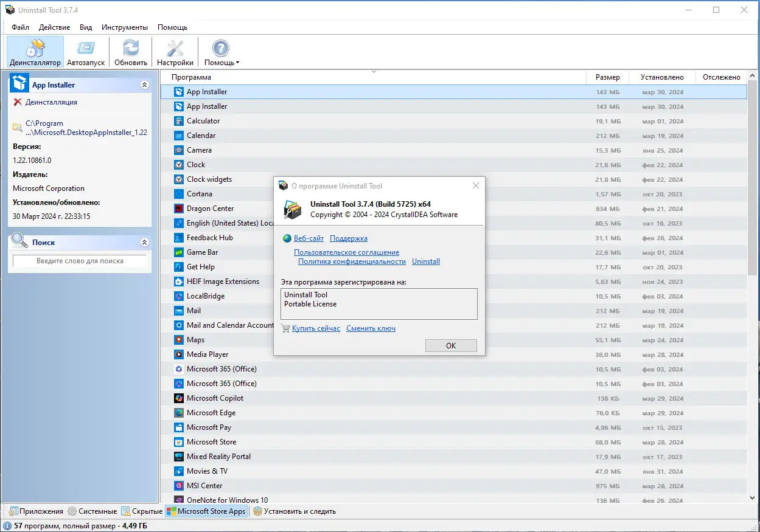Click the Microsoft Store app icon
This screenshot has width=760, height=532.
[178, 442]
